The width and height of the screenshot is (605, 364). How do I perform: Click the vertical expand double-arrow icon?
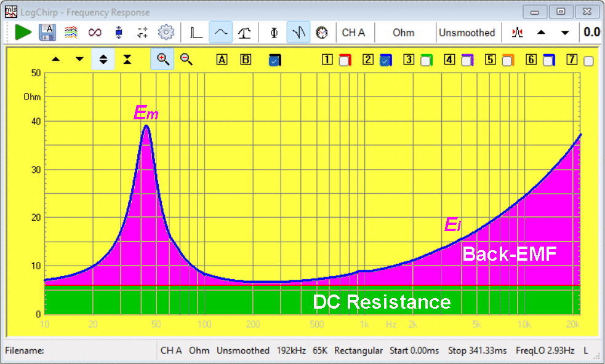[x=103, y=59]
